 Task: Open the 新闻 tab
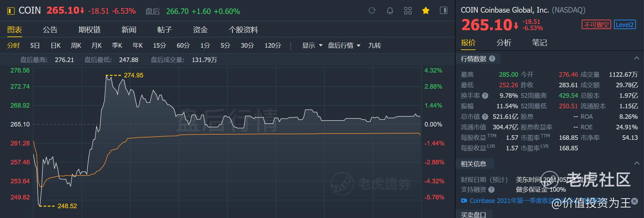pos(129,30)
